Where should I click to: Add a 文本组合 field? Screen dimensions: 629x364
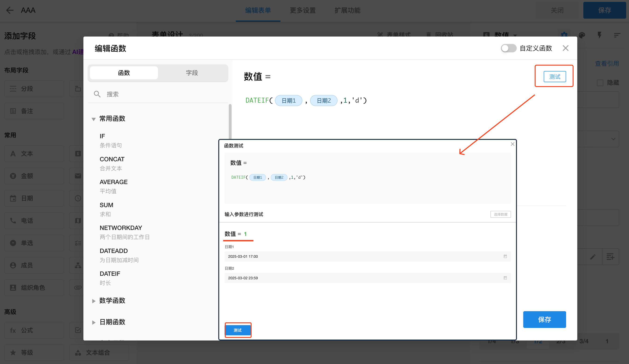[x=99, y=353]
